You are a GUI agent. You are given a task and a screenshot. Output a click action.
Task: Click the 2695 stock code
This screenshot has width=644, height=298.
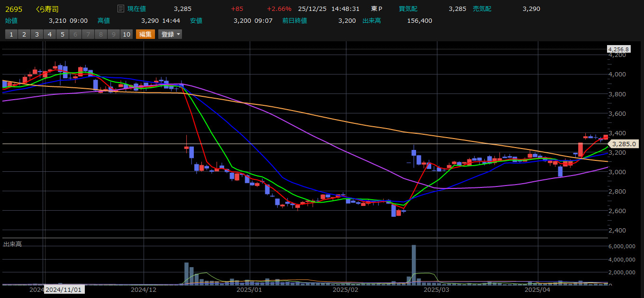pos(13,9)
